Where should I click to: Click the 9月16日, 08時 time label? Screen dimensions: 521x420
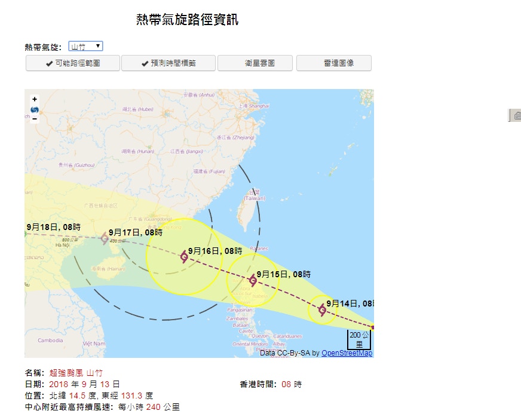coord(215,251)
